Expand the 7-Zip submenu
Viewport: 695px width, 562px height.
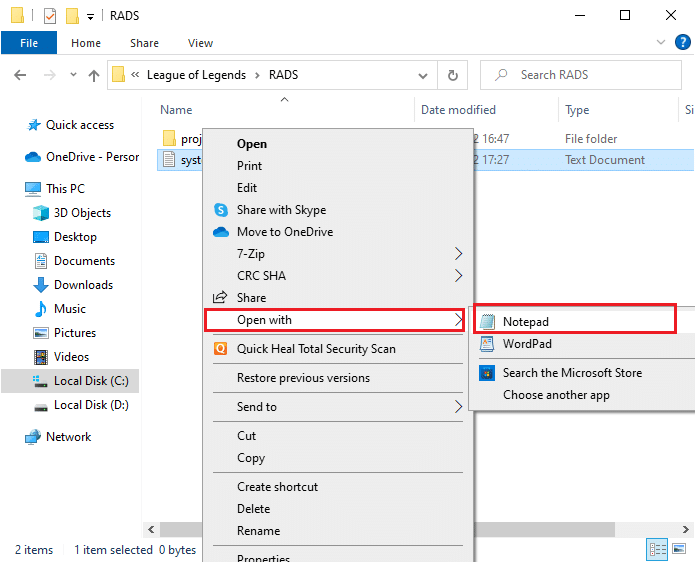tap(338, 254)
